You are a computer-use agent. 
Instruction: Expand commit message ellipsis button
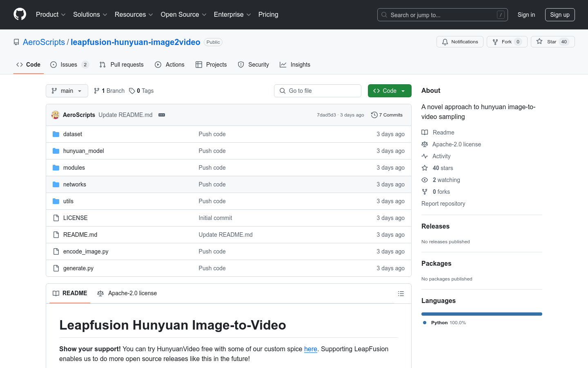pos(162,115)
